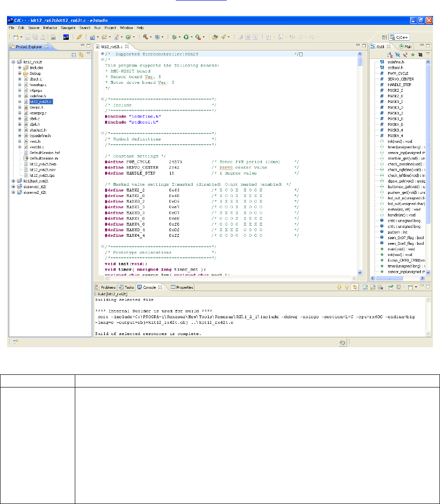This screenshot has width=440, height=504.
Task: Click Sort alphabetically icon in Outline
Action: pyautogui.click(x=390, y=55)
